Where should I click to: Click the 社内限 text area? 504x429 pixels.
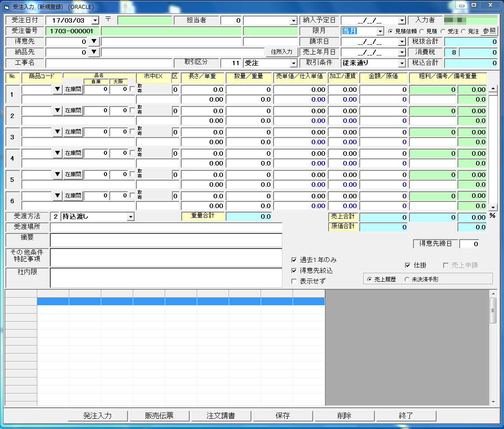(166, 278)
